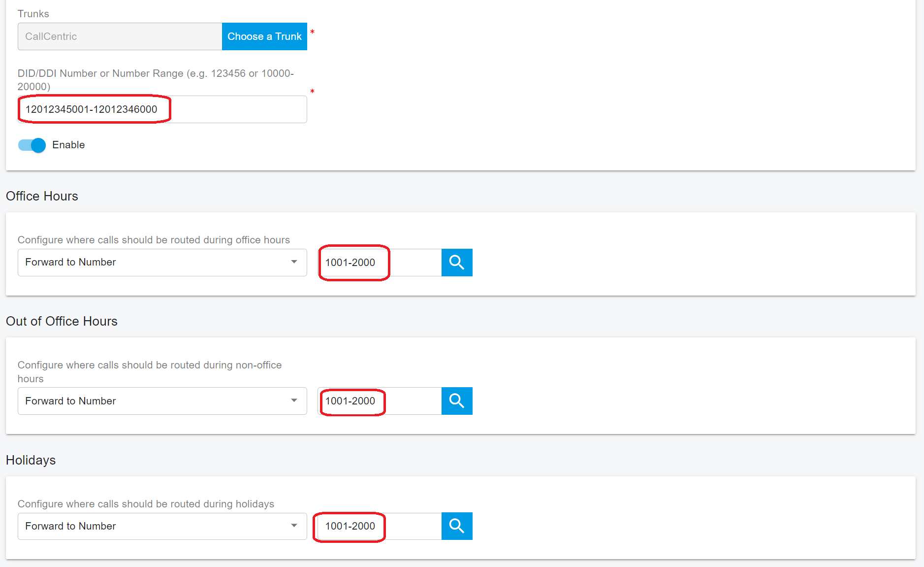924x567 pixels.
Task: Click the Holidays section heading
Action: [x=31, y=460]
